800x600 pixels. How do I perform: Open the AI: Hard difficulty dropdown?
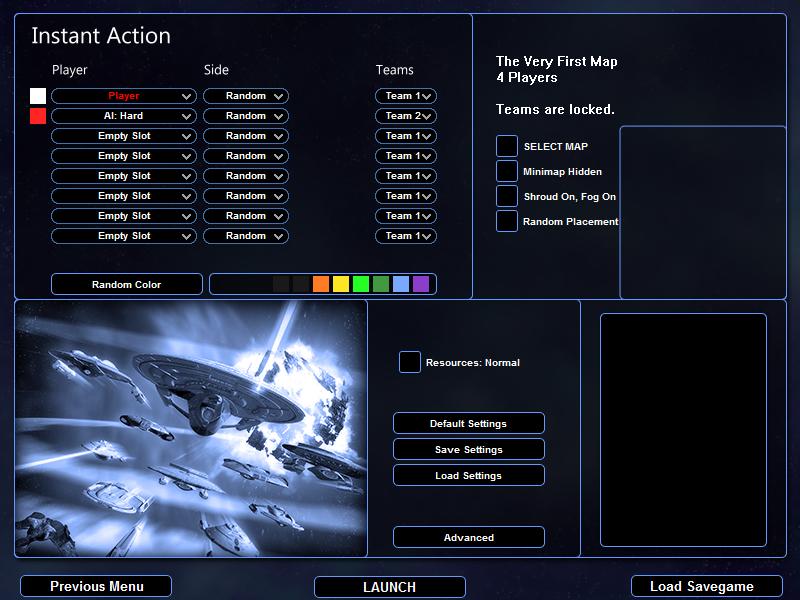124,116
